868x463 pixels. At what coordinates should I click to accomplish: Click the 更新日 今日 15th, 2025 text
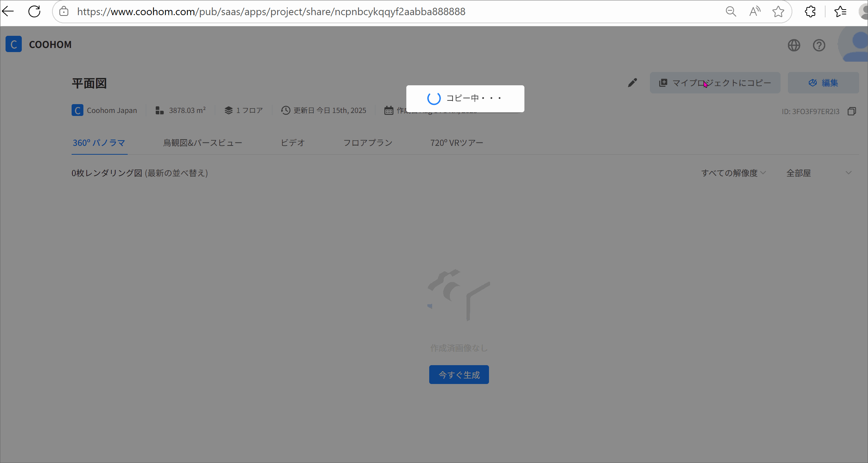(x=330, y=110)
